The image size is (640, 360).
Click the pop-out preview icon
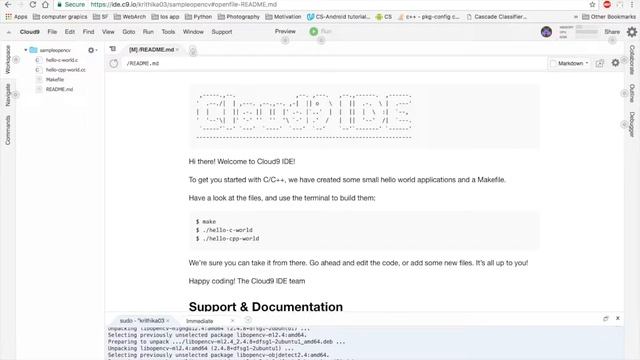coord(600,63)
